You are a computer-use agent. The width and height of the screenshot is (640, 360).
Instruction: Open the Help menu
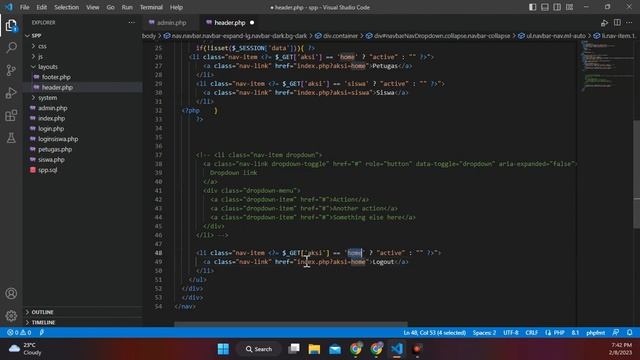click(x=176, y=7)
